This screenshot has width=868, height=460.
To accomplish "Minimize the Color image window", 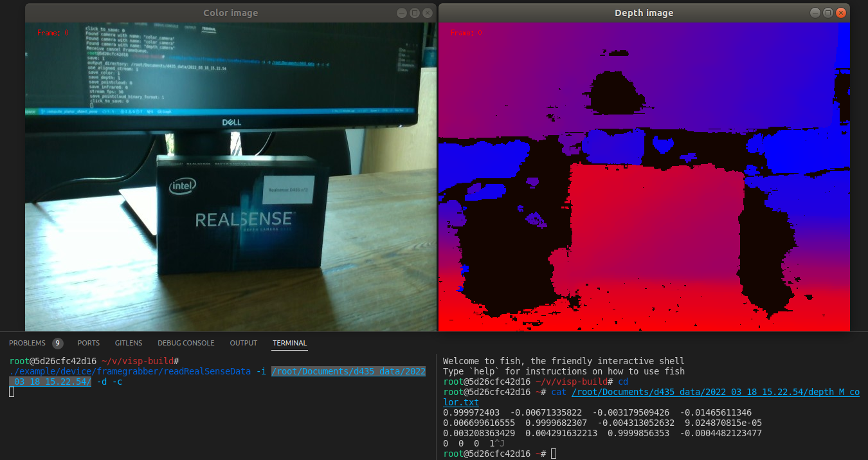I will [401, 12].
